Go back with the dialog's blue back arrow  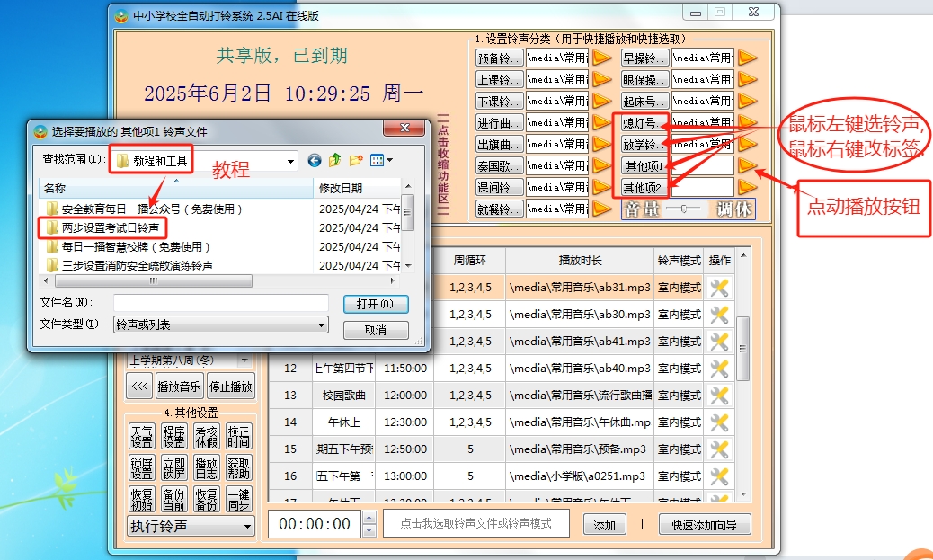[315, 160]
